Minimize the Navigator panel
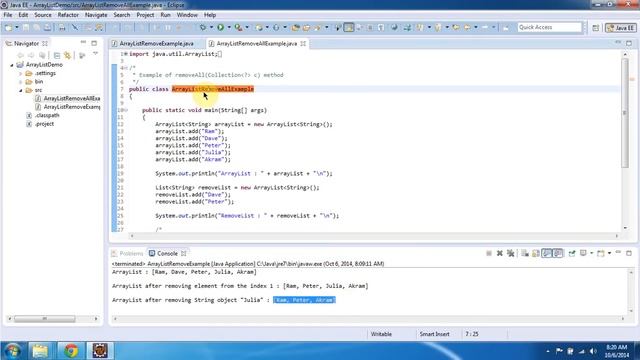This screenshot has width=640, height=360. (x=83, y=43)
